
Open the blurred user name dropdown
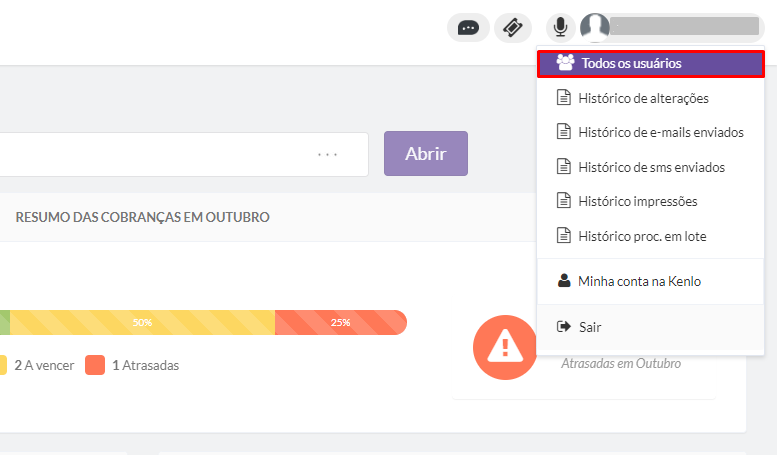(685, 26)
